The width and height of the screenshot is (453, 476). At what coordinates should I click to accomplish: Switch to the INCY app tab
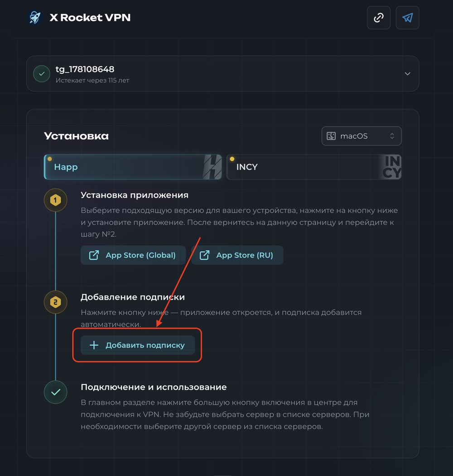click(314, 167)
